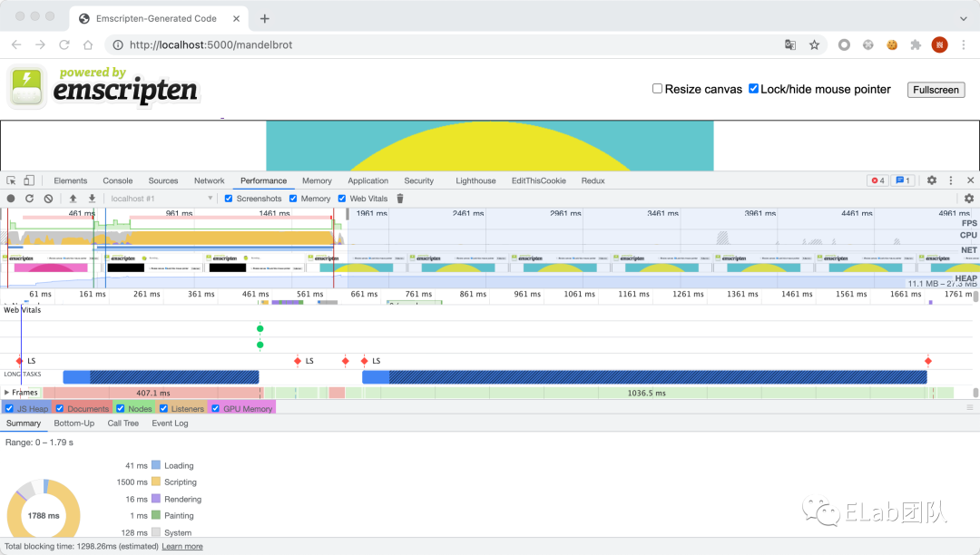Close the DevTools panel

coord(971,180)
